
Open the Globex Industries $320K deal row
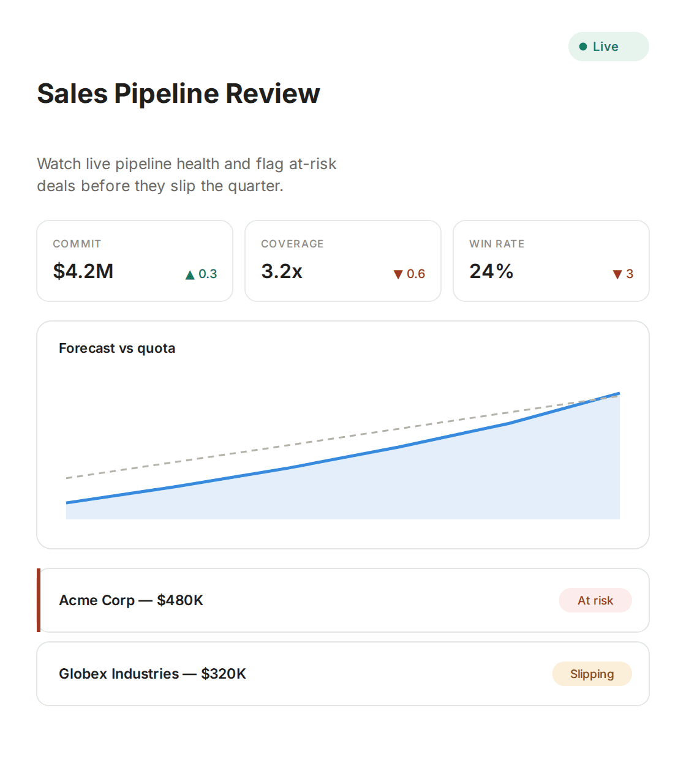pos(343,674)
